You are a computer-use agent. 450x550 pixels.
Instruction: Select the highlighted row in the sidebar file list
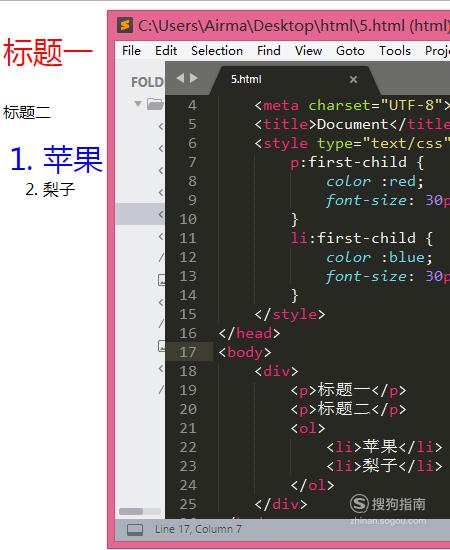[x=140, y=214]
